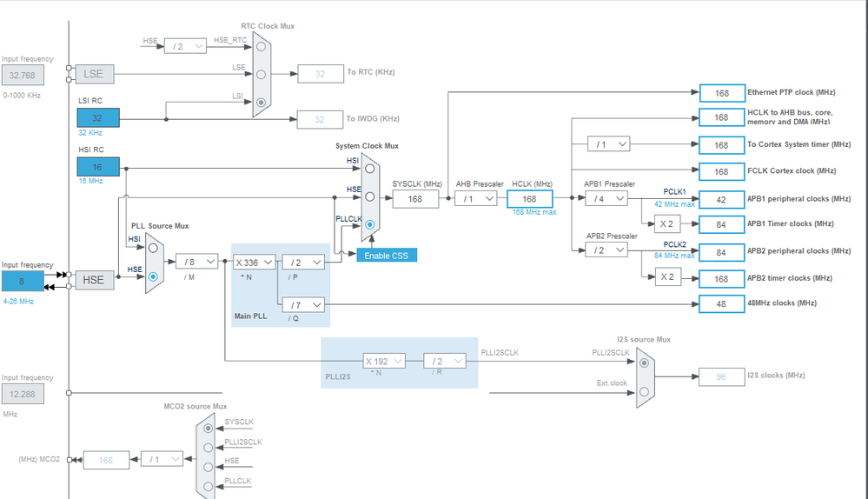Click the SYSCLK value field 168
This screenshot has width=868, height=499.
pyautogui.click(x=415, y=199)
